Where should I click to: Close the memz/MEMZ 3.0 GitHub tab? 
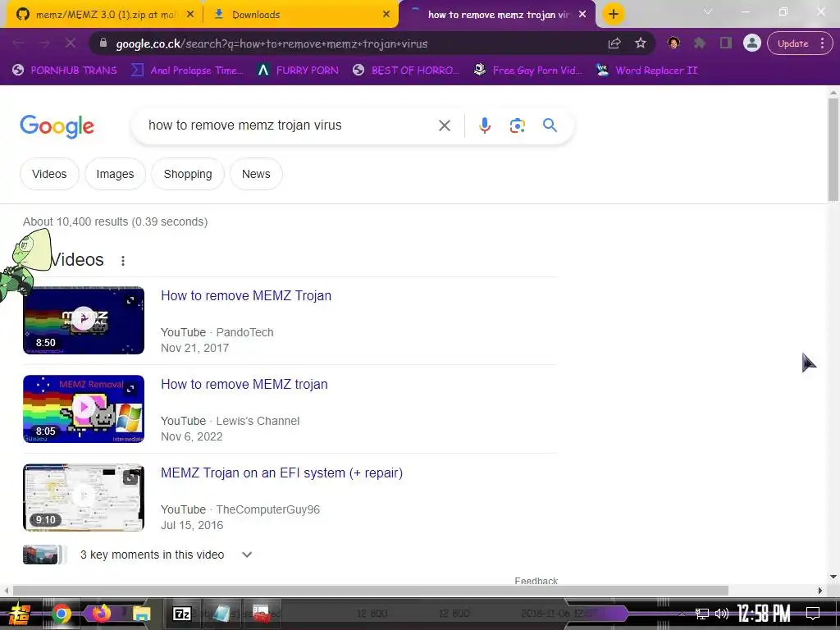190,15
